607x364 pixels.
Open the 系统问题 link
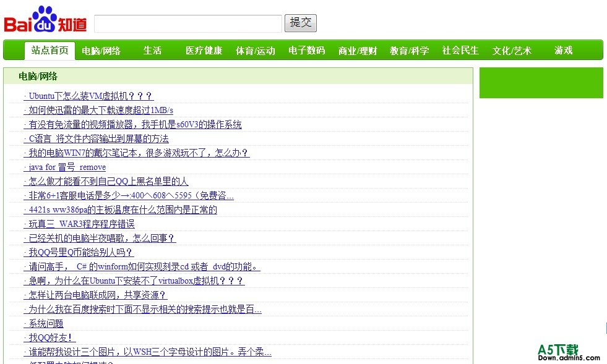tap(43, 324)
